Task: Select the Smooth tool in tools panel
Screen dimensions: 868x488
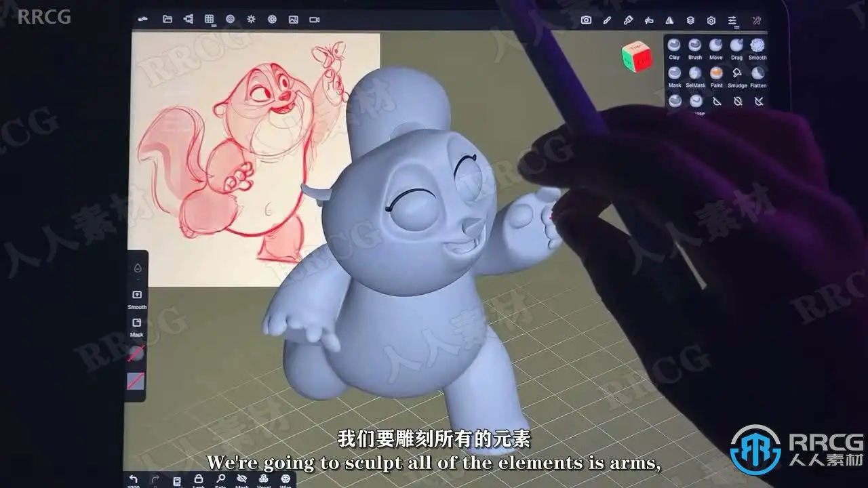Action: click(757, 49)
